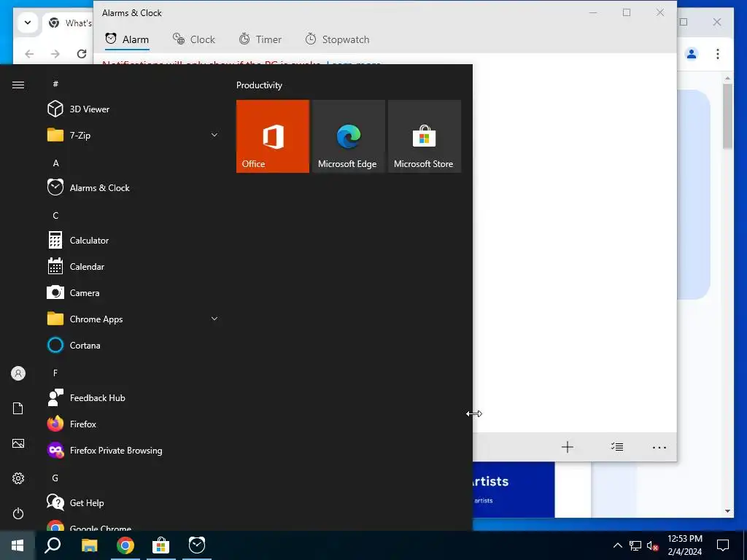Screen dimensions: 747x560
Task: Open the Get Help app
Action: click(x=133, y=502)
